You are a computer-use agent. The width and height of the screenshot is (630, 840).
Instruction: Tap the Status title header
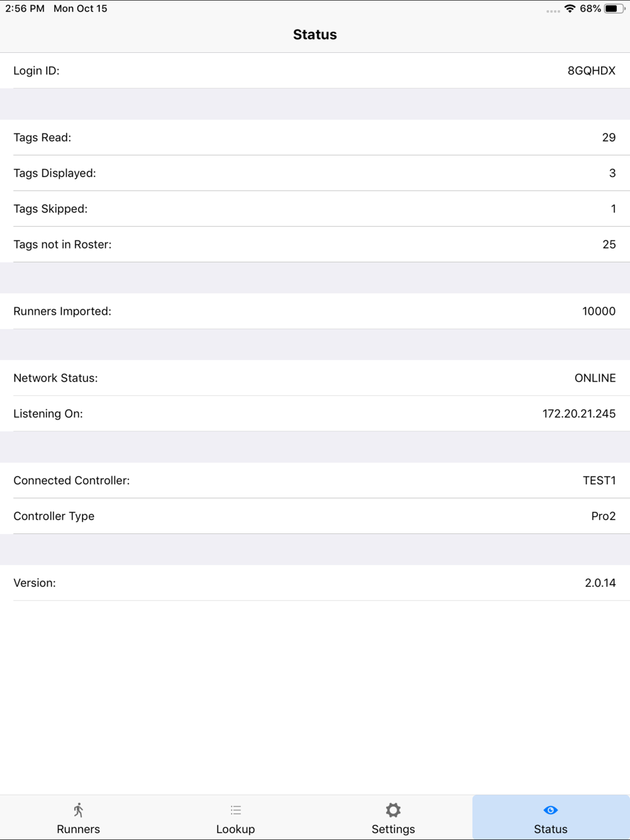pyautogui.click(x=315, y=35)
